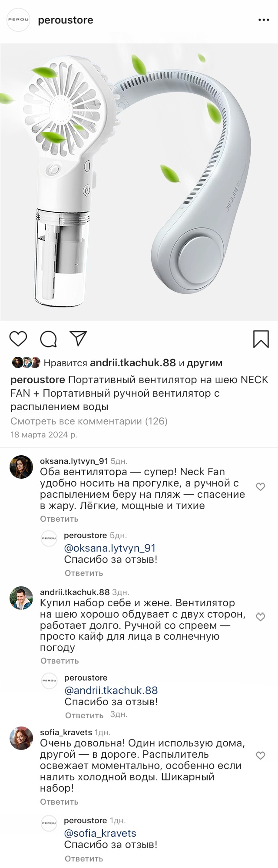Open the three-dot post options menu

pos(264,20)
